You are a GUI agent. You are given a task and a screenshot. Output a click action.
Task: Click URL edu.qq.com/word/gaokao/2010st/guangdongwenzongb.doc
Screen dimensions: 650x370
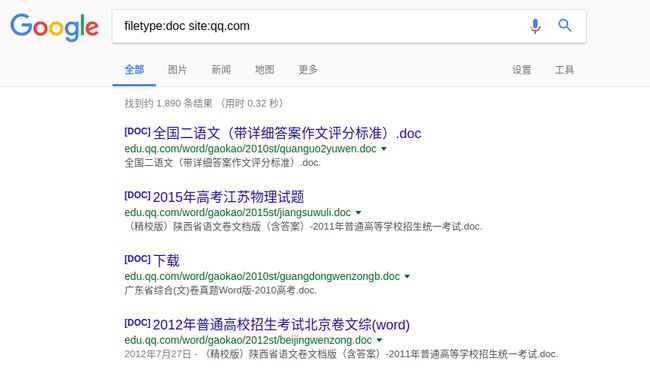(262, 276)
